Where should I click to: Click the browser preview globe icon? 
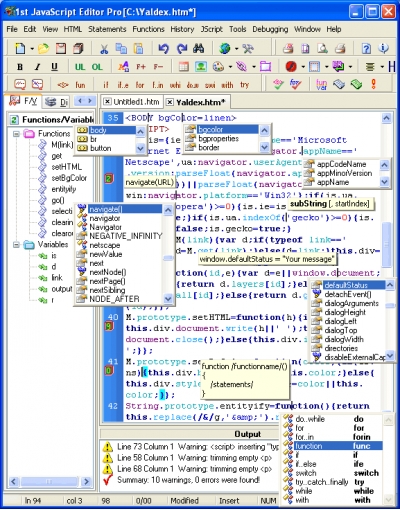click(224, 49)
